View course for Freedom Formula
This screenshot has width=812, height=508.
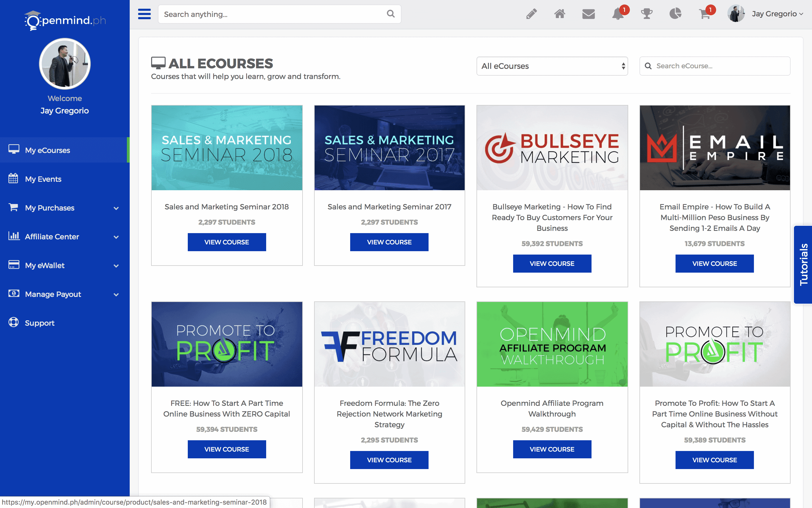(x=389, y=460)
